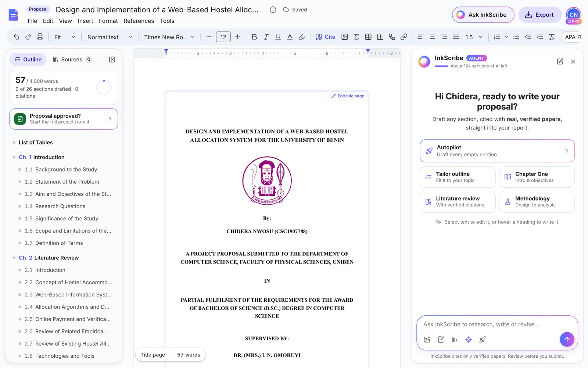Open the Edit menu
Viewport: 588px width, 368px height.
pos(48,21)
